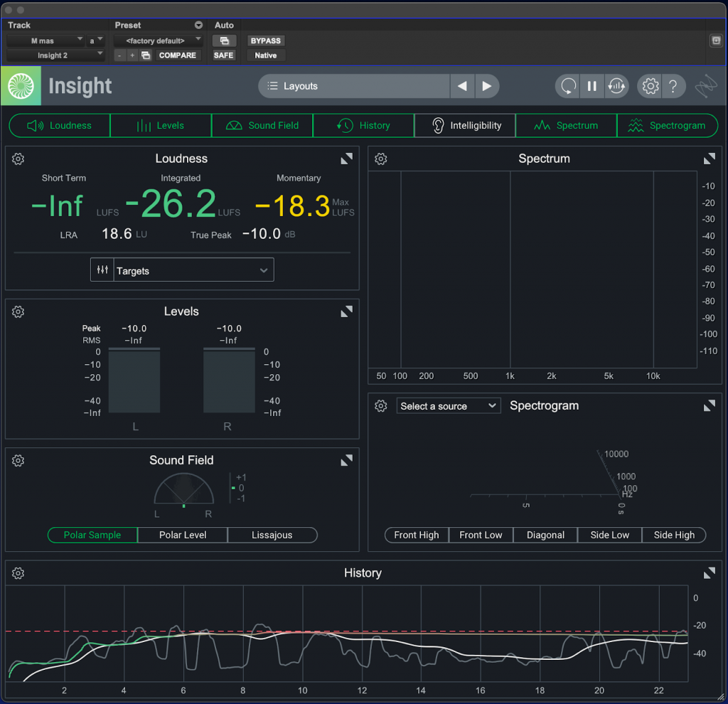Image resolution: width=728 pixels, height=704 pixels.
Task: Open the Spectrogram panel settings gear
Action: (380, 405)
